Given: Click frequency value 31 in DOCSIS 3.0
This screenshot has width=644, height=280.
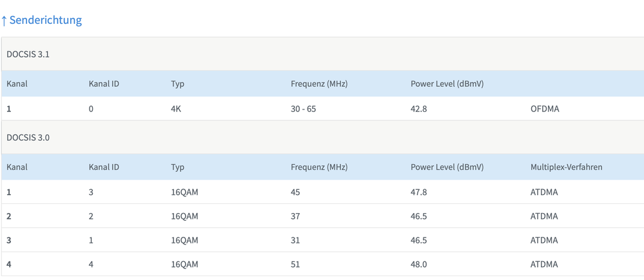Looking at the screenshot, I should click(296, 240).
